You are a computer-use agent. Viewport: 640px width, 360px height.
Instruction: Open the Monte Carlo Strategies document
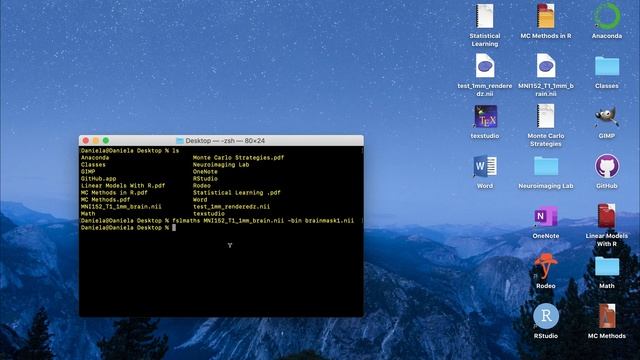pos(546,116)
